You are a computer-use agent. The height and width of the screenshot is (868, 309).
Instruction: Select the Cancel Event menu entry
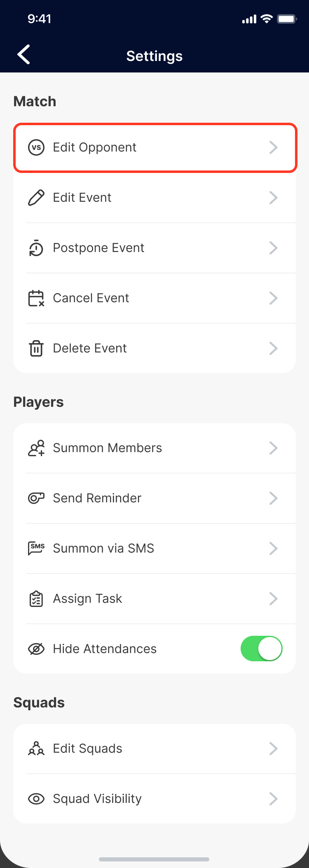[154, 298]
